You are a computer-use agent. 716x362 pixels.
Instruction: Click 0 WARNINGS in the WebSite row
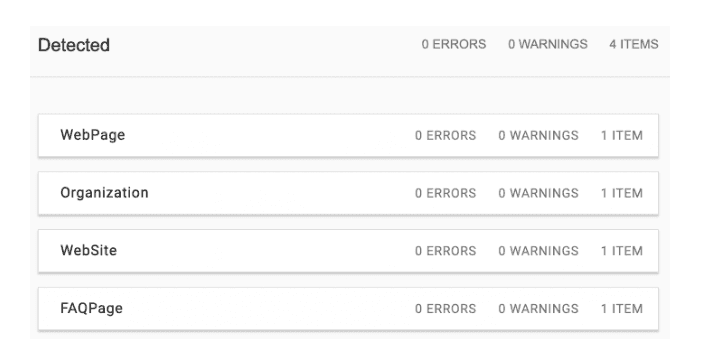[538, 251]
